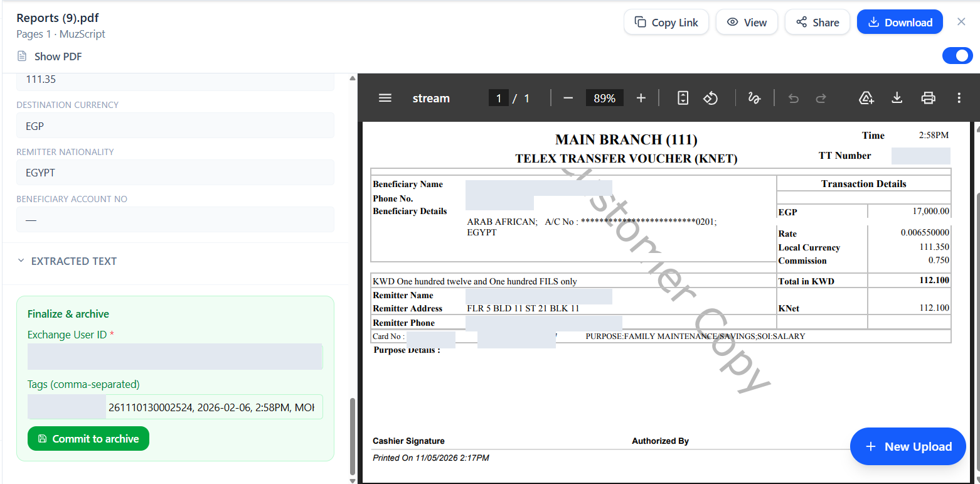Click the Tags comma-separated field
Screen dimensions: 980x484
pos(175,407)
